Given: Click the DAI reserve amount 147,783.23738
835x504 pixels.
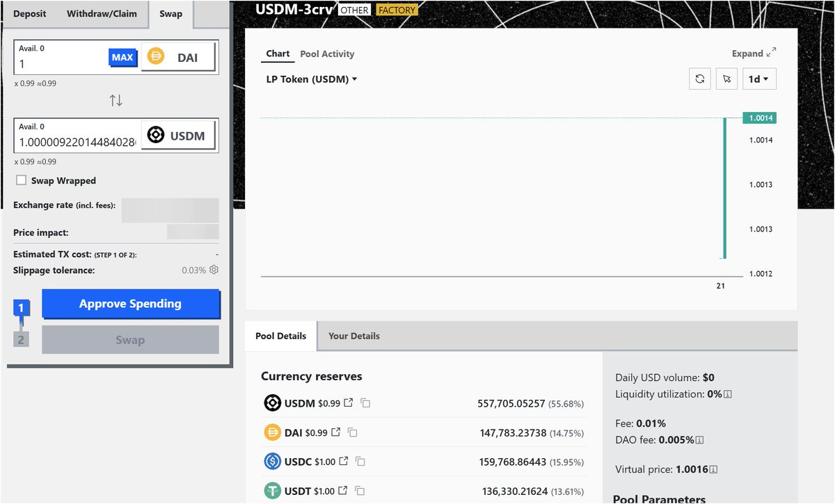Looking at the screenshot, I should tap(513, 432).
